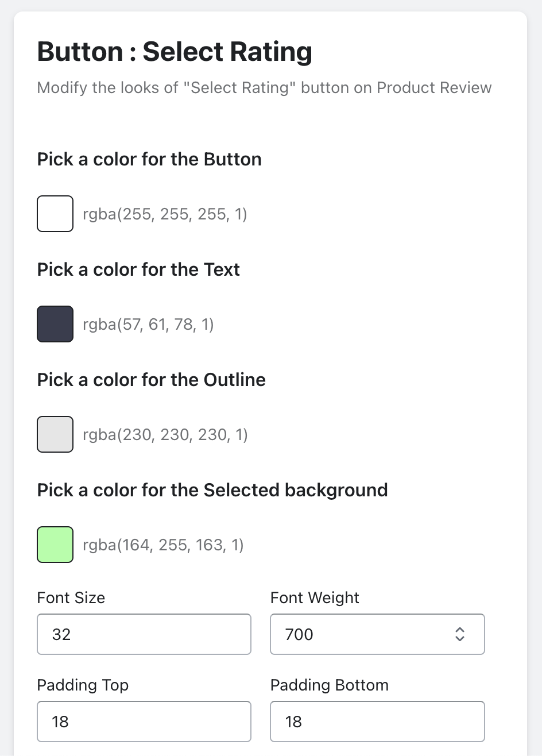The image size is (542, 756).
Task: Click the "Pick a color for the Text" label
Action: click(138, 269)
